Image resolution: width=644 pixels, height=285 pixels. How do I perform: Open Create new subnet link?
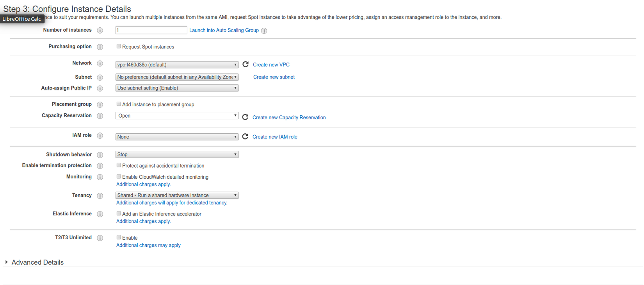[274, 77]
